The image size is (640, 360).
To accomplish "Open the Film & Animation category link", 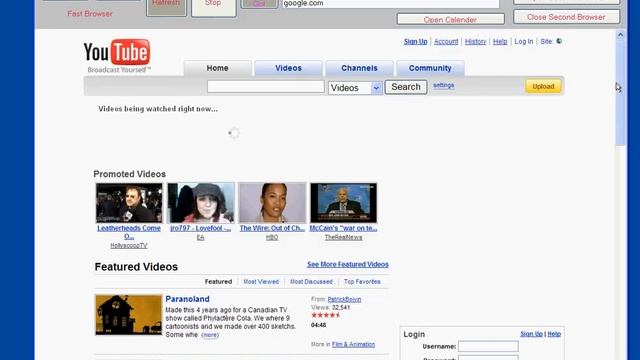I will click(353, 344).
